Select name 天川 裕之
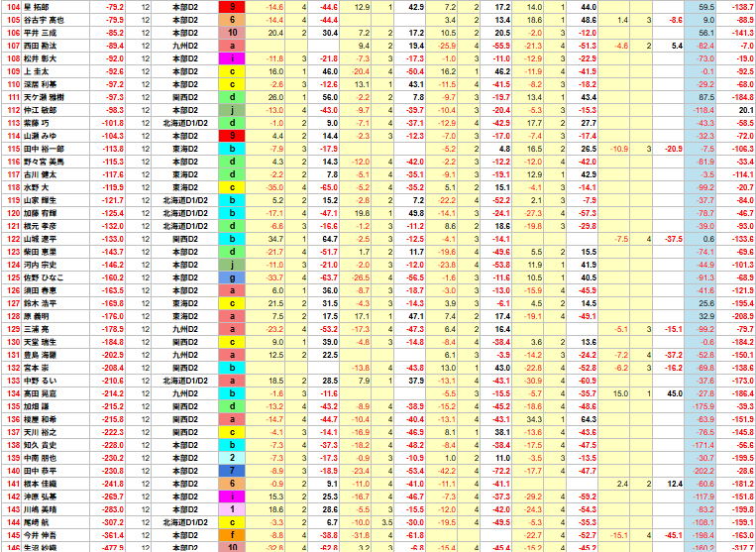Screen dimensions: 756x552 (40, 432)
